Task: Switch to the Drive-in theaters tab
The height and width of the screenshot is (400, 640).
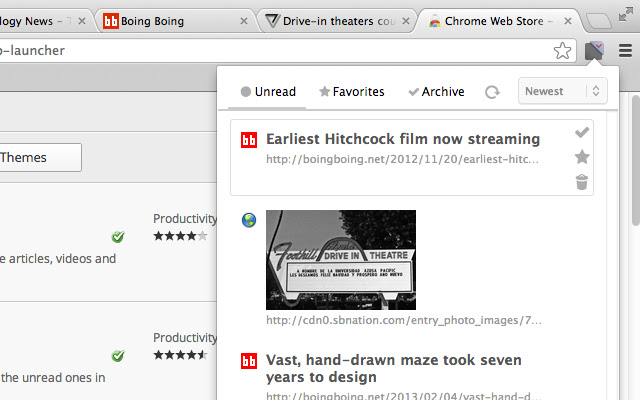Action: point(337,21)
